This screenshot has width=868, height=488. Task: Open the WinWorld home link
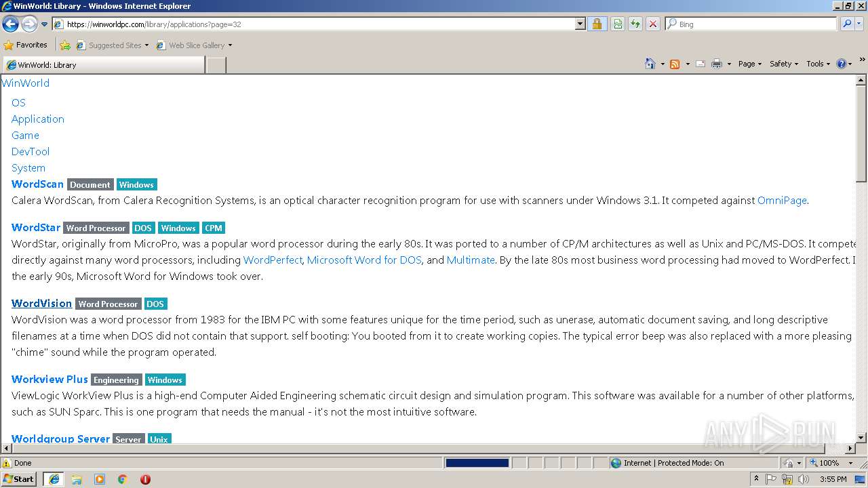pos(26,83)
